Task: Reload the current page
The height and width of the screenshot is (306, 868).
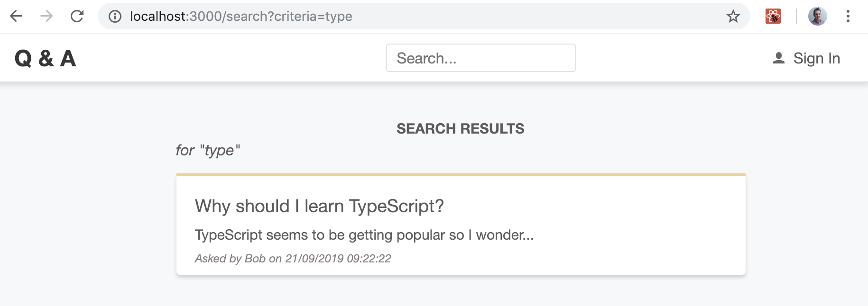Action: point(77,17)
